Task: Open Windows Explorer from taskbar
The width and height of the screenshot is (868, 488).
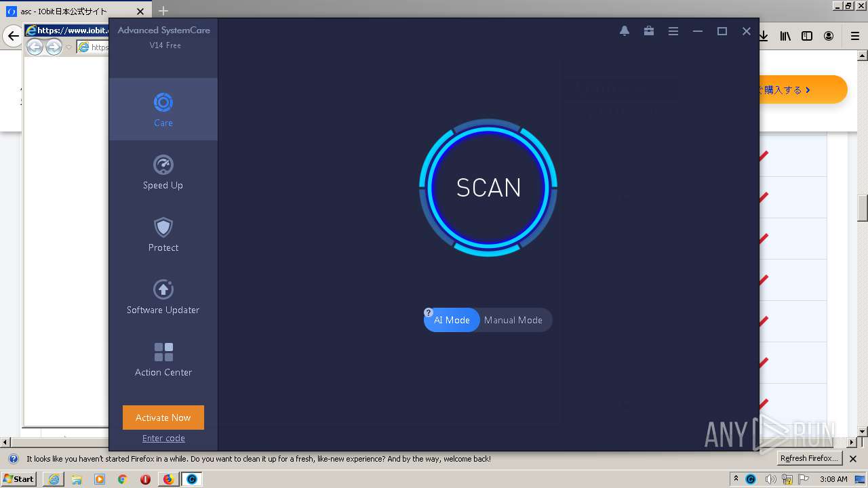Action: [x=77, y=479]
